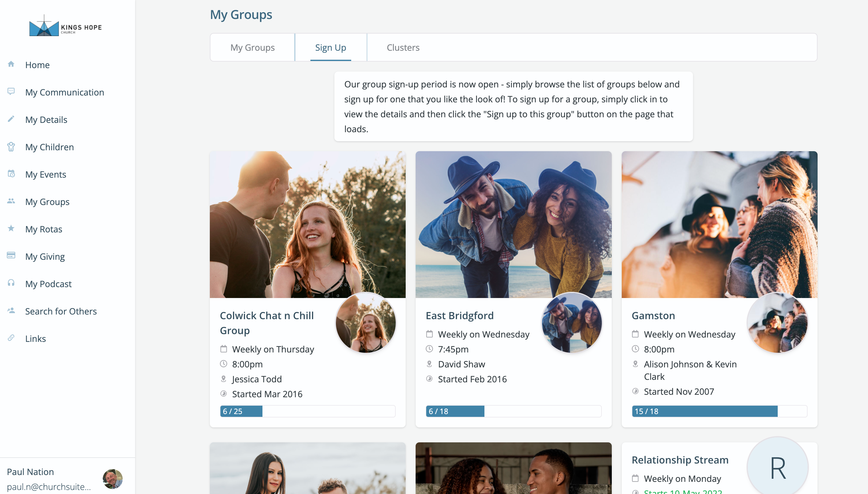Open the Clusters tab

pos(403,48)
